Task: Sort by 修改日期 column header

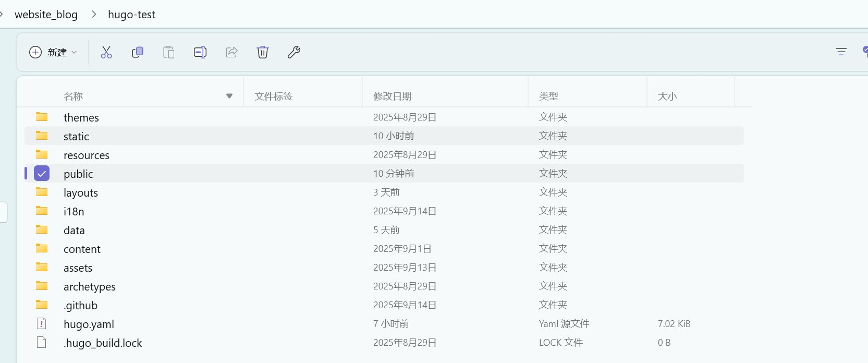Action: click(x=393, y=96)
